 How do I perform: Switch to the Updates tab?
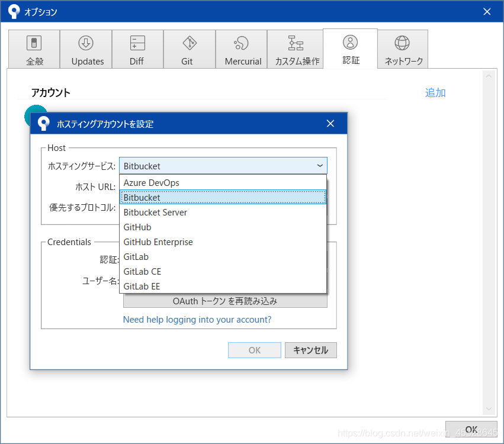click(x=86, y=49)
